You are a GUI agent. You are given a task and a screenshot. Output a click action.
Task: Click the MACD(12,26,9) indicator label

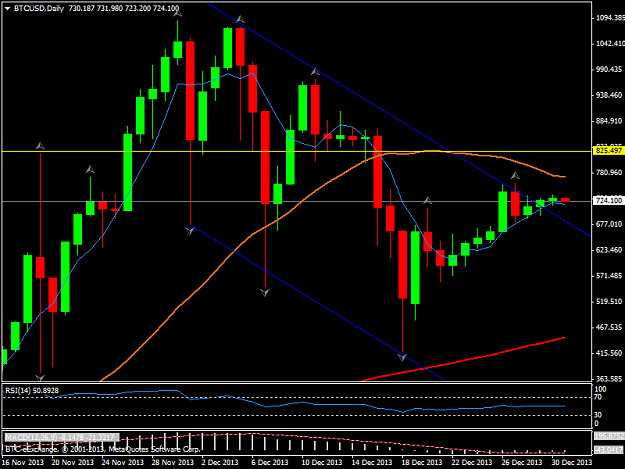click(62, 437)
